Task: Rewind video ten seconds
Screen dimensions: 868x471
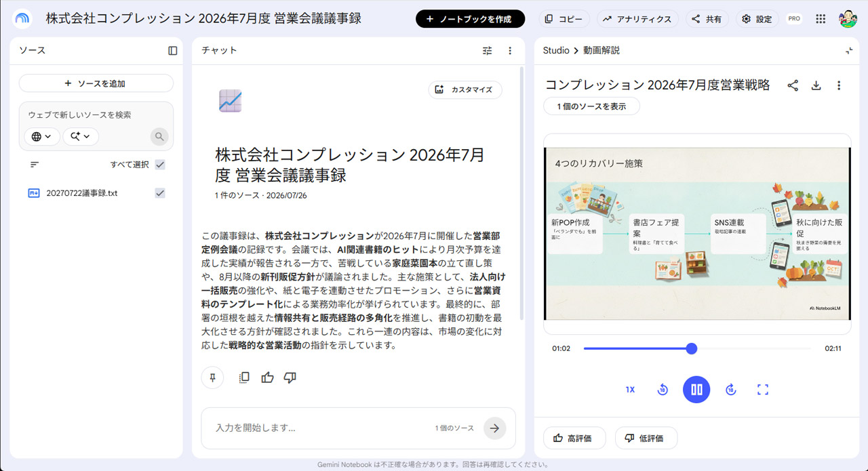Action: [x=663, y=390]
